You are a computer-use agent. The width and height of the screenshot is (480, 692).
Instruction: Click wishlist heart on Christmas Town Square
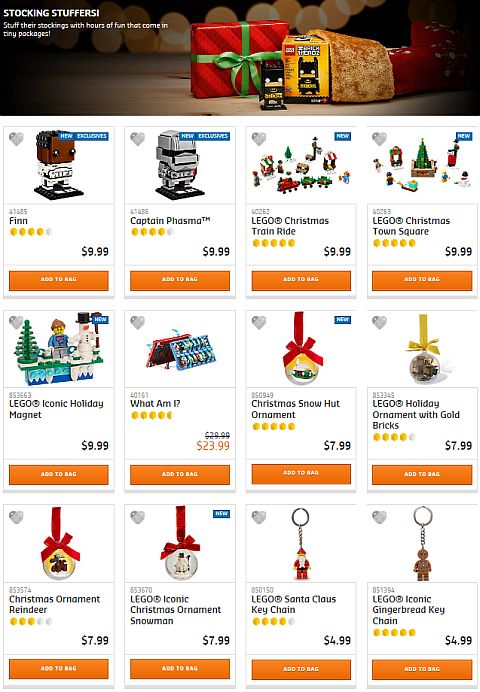pos(379,139)
